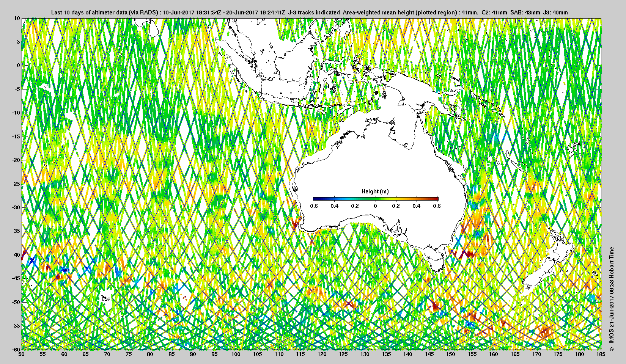Click longitude label 115 on bottom axis
Image resolution: width=626 pixels, height=364 pixels.
pyautogui.click(x=300, y=354)
